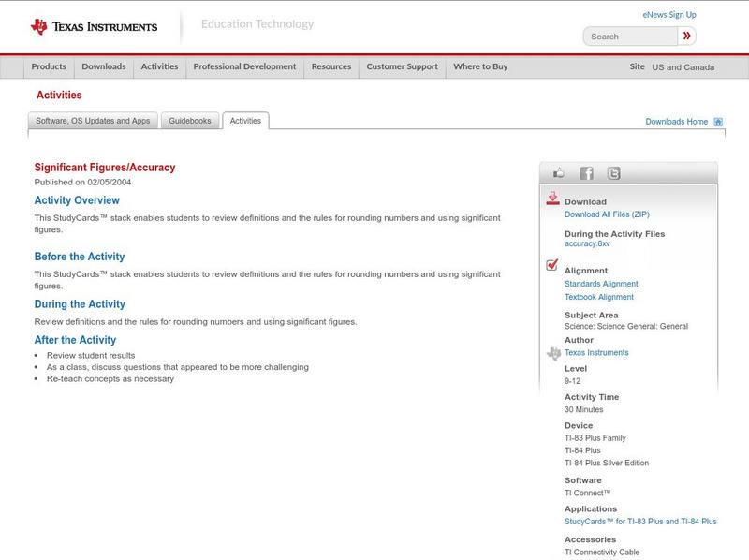Click the Alignment checkmark icon

(x=552, y=266)
